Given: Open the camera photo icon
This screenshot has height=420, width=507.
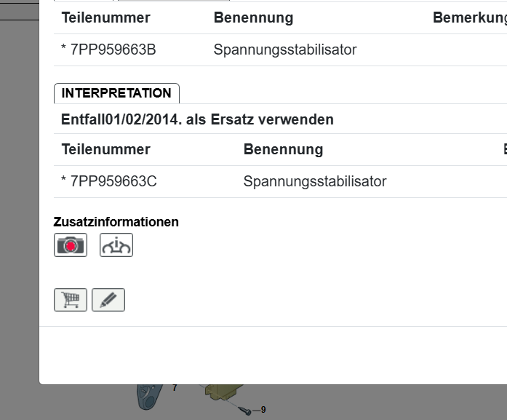Looking at the screenshot, I should point(71,245).
